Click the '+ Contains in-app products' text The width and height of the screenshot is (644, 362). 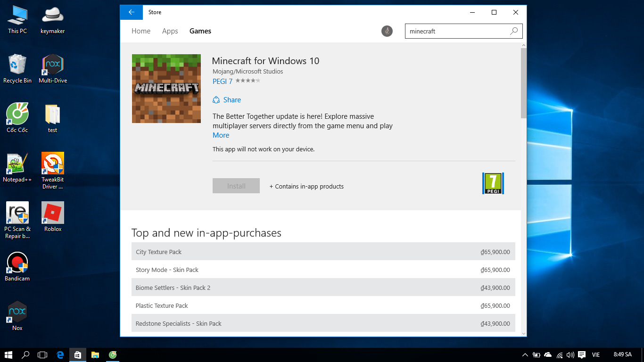[306, 186]
